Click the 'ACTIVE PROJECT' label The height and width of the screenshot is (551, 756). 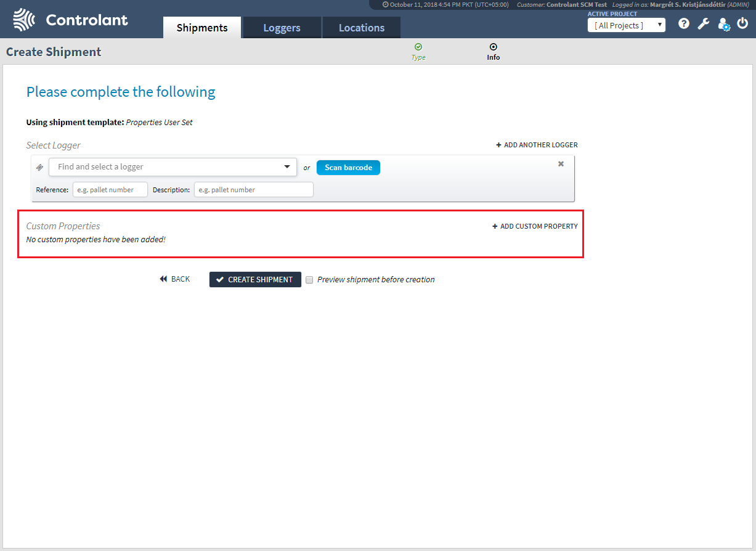pyautogui.click(x=612, y=14)
